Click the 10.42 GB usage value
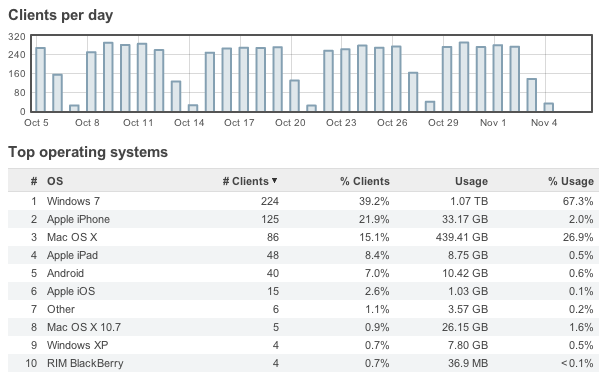Viewport: 609px width, 384px height. pyautogui.click(x=465, y=273)
